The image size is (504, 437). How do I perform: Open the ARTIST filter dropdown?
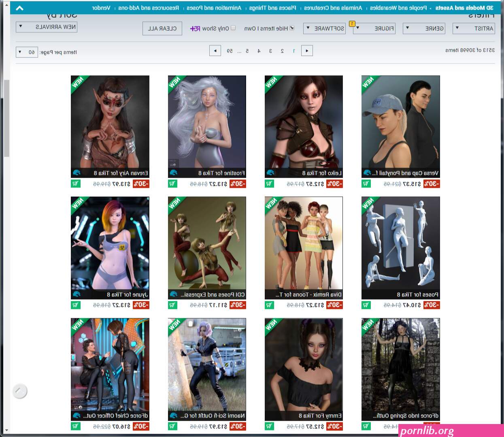point(473,28)
